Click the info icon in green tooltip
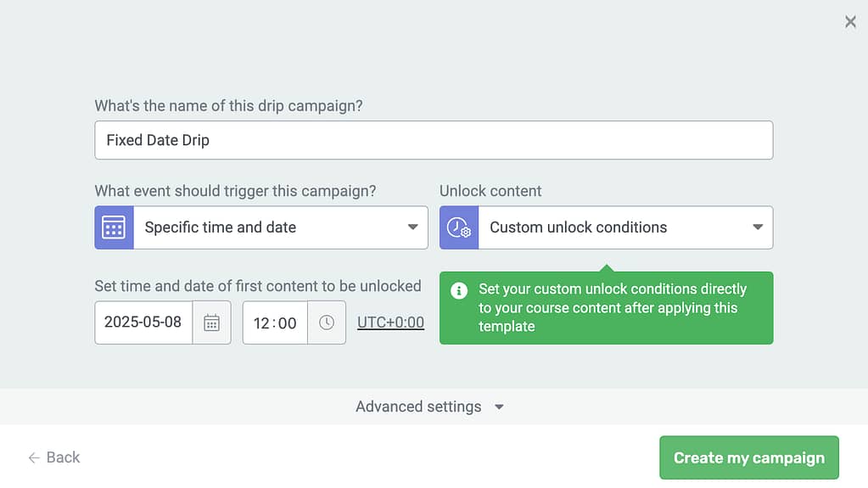Viewport: 868px width, 488px height. pos(459,290)
